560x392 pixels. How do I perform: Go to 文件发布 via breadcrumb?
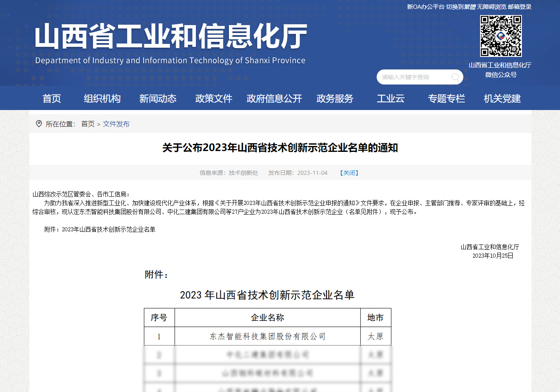[116, 124]
